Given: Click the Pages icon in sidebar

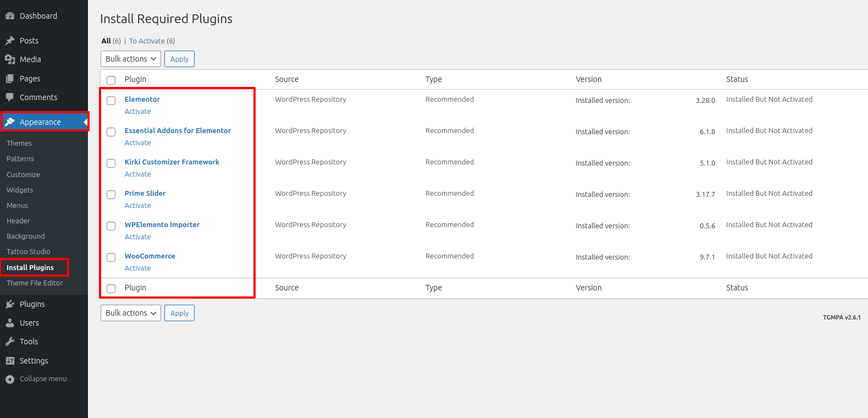Looking at the screenshot, I should [x=10, y=79].
